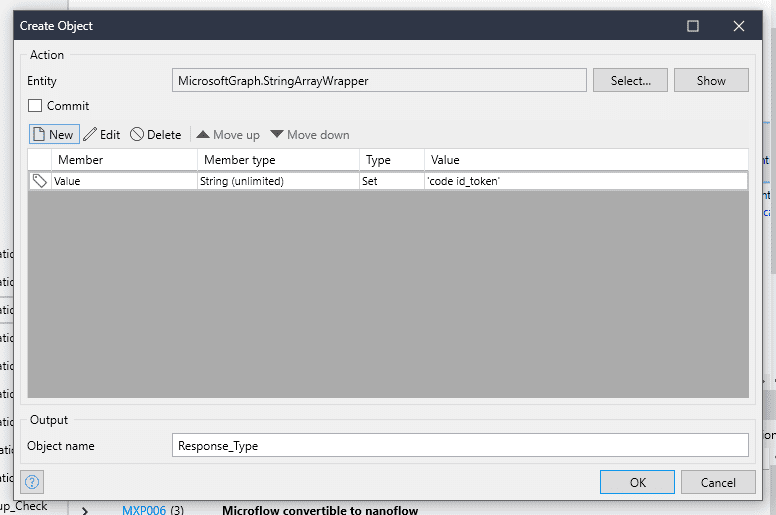776x515 pixels.
Task: Click the New member toolbar button
Action: coord(53,135)
